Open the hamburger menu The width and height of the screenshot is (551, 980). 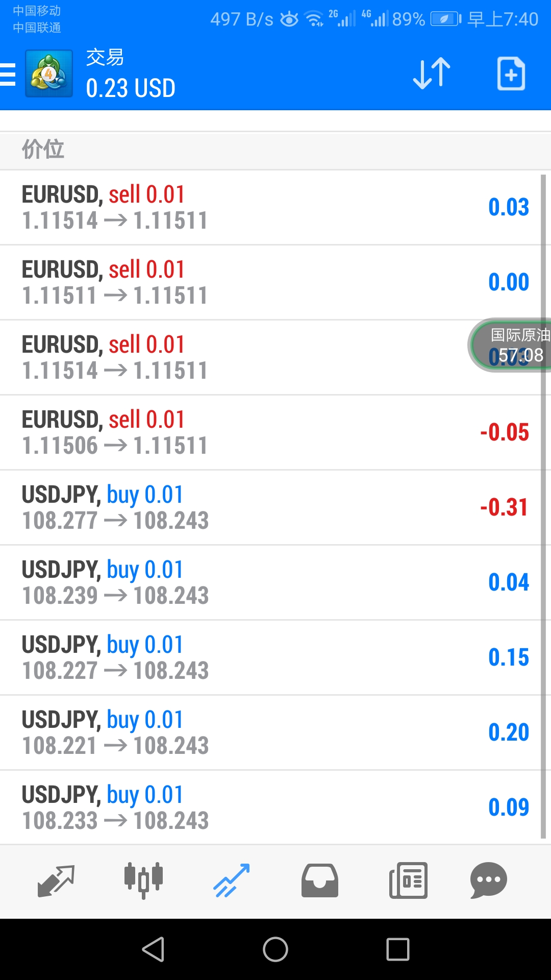pyautogui.click(x=8, y=74)
